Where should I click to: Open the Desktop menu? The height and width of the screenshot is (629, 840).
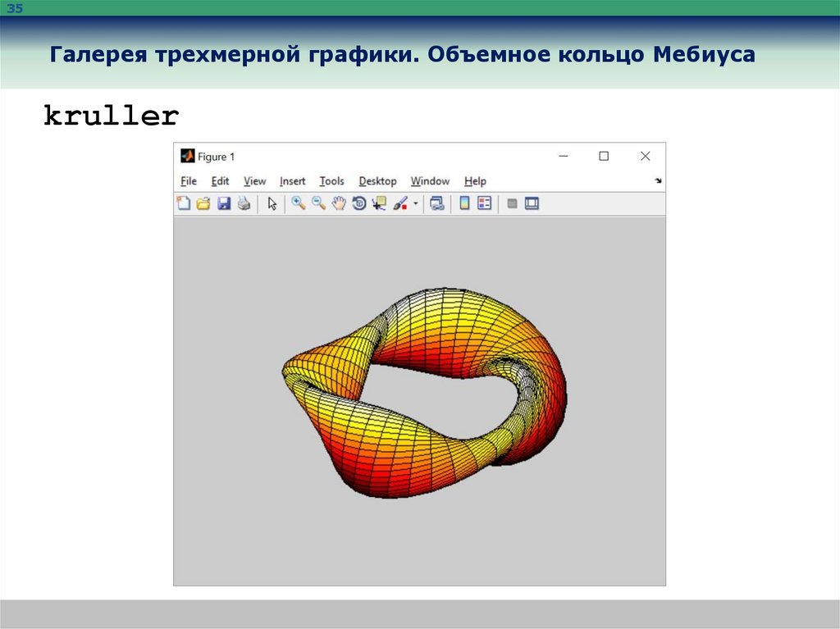(x=377, y=181)
